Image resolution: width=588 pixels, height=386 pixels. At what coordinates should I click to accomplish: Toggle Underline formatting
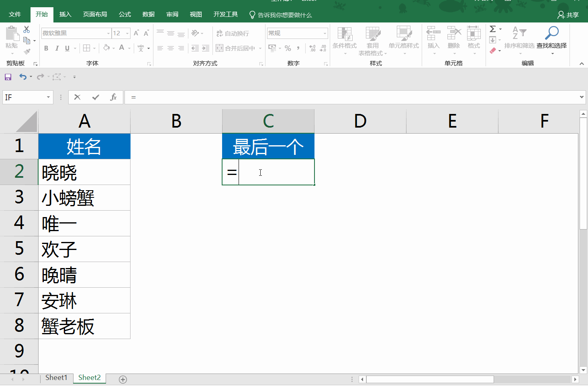pyautogui.click(x=67, y=48)
